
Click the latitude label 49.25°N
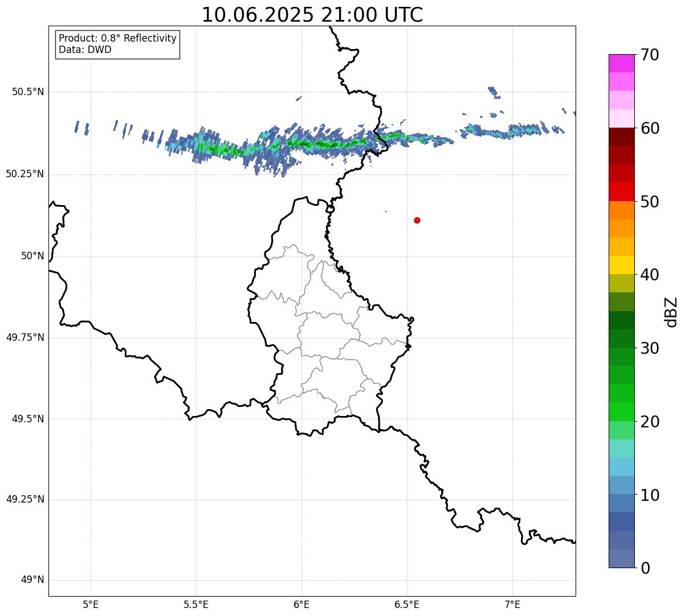(25, 499)
